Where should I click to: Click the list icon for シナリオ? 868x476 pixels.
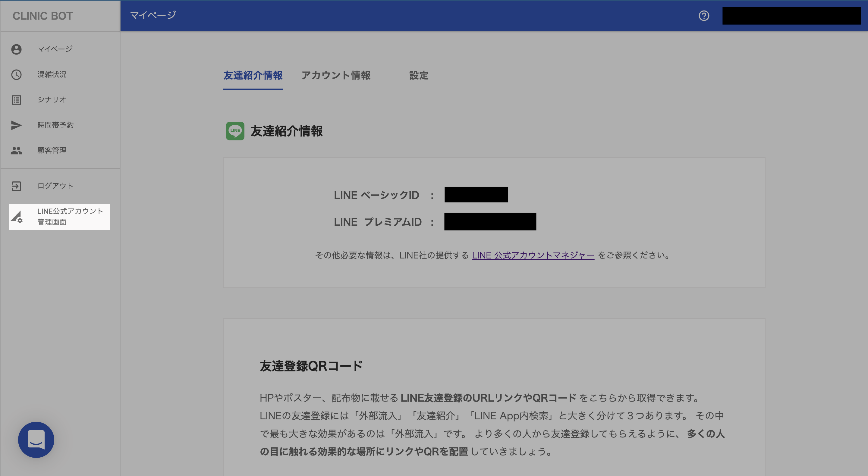point(16,100)
